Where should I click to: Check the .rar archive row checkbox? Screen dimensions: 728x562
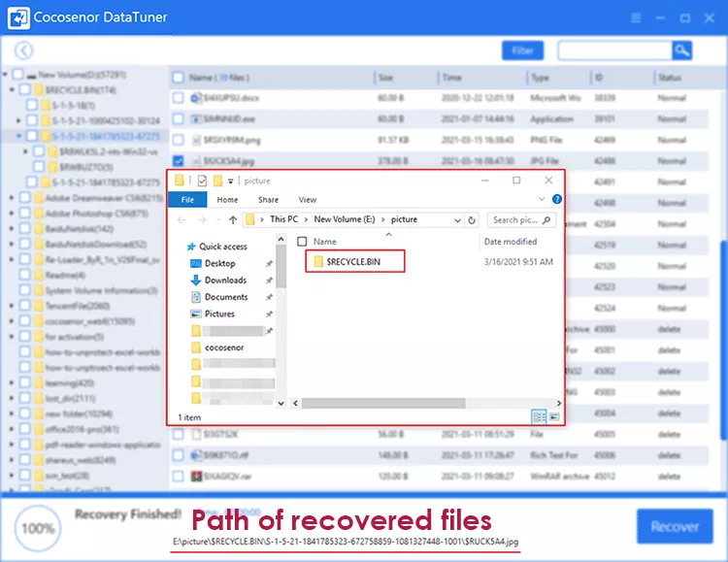point(179,476)
